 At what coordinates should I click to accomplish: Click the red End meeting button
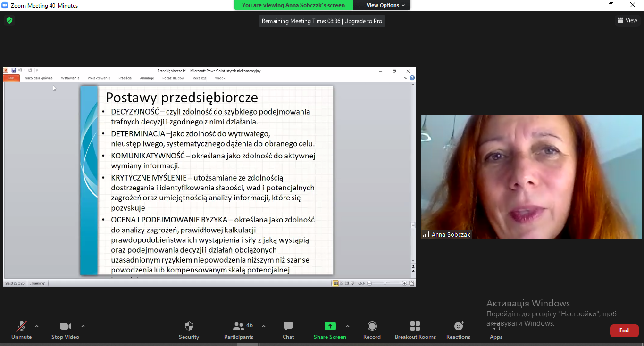624,330
